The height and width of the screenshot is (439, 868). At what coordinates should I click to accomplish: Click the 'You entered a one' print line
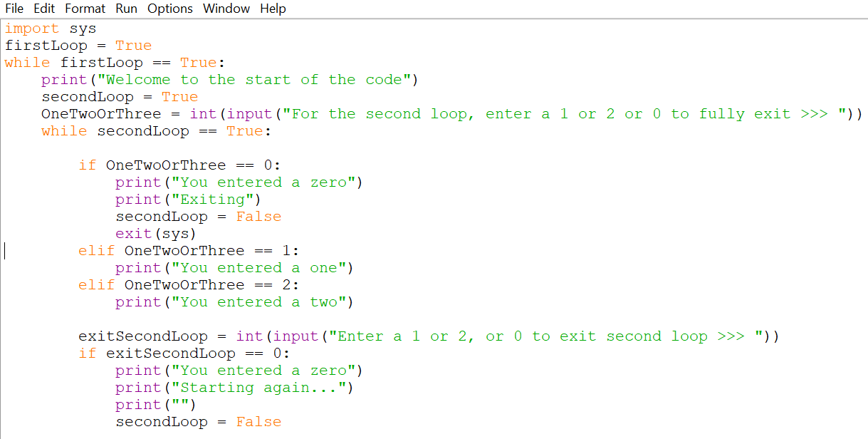pos(235,268)
